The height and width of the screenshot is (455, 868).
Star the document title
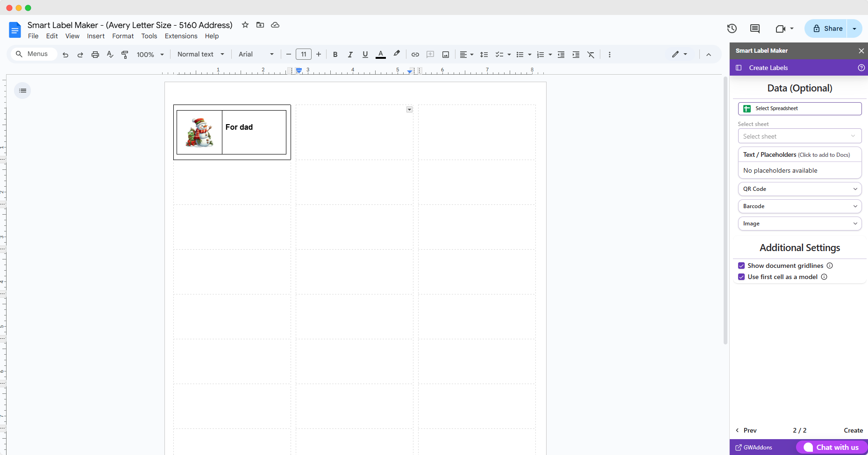pos(245,25)
